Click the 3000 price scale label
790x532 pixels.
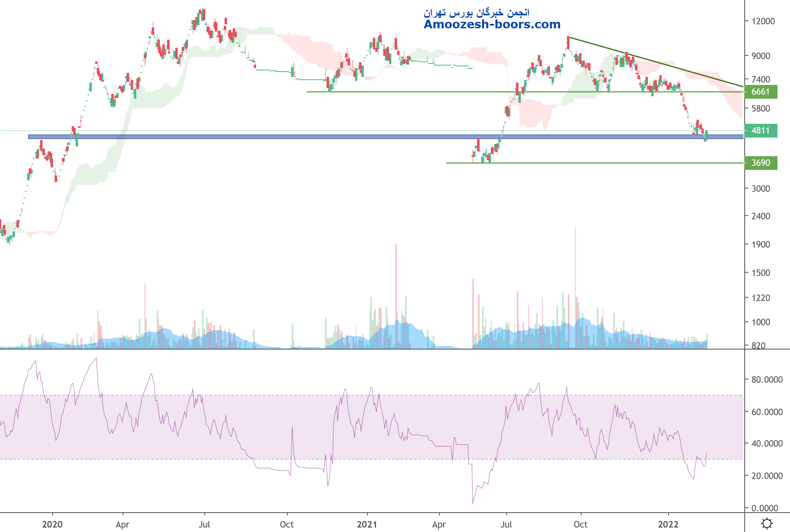pos(760,189)
